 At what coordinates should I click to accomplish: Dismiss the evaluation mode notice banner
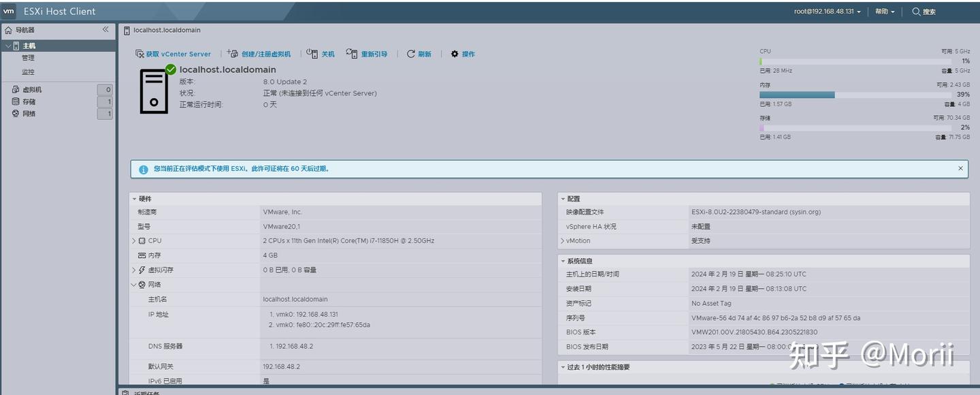coord(960,168)
